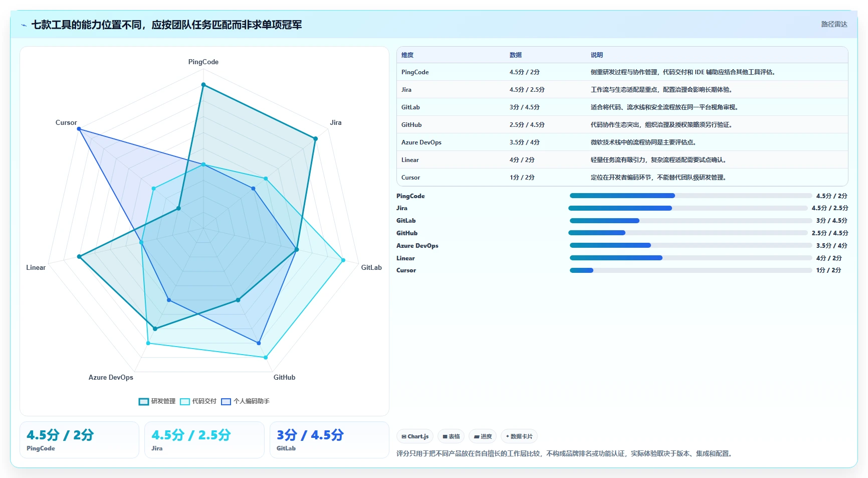Click the Linear axis label on the radar
The image size is (868, 478).
36,267
